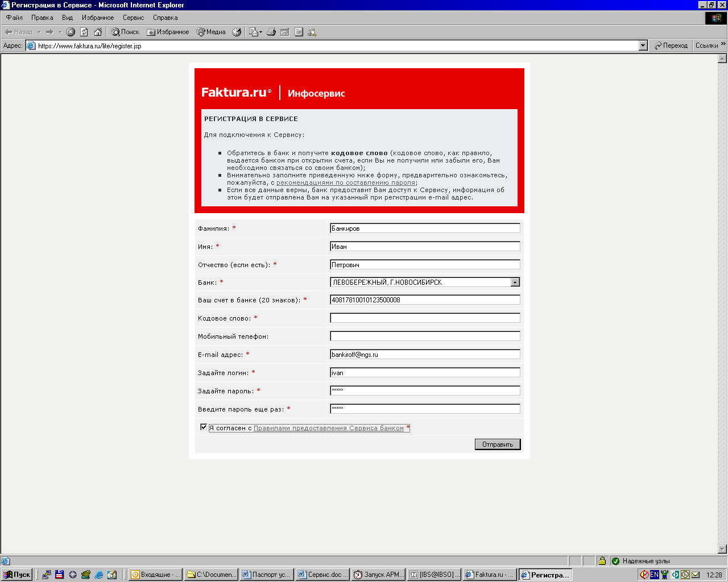Open the Правилами предоставления Сервиса банком link
The height and width of the screenshot is (582, 728).
coord(329,428)
